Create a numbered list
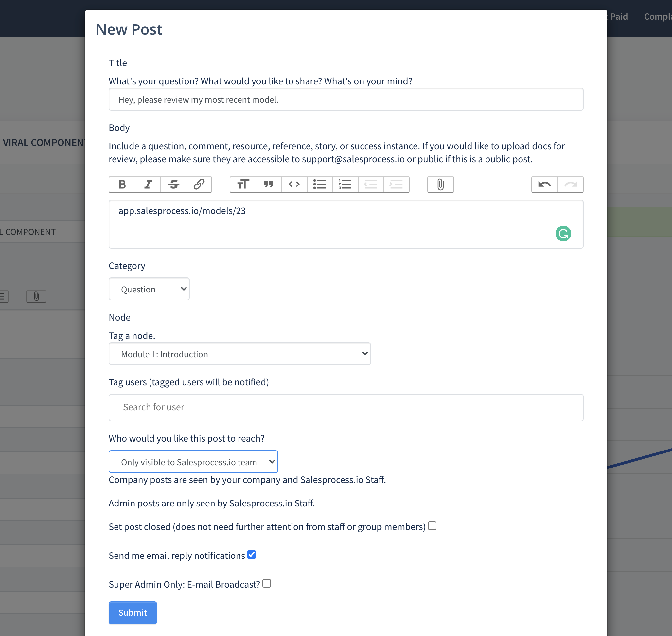The image size is (672, 636). point(345,185)
